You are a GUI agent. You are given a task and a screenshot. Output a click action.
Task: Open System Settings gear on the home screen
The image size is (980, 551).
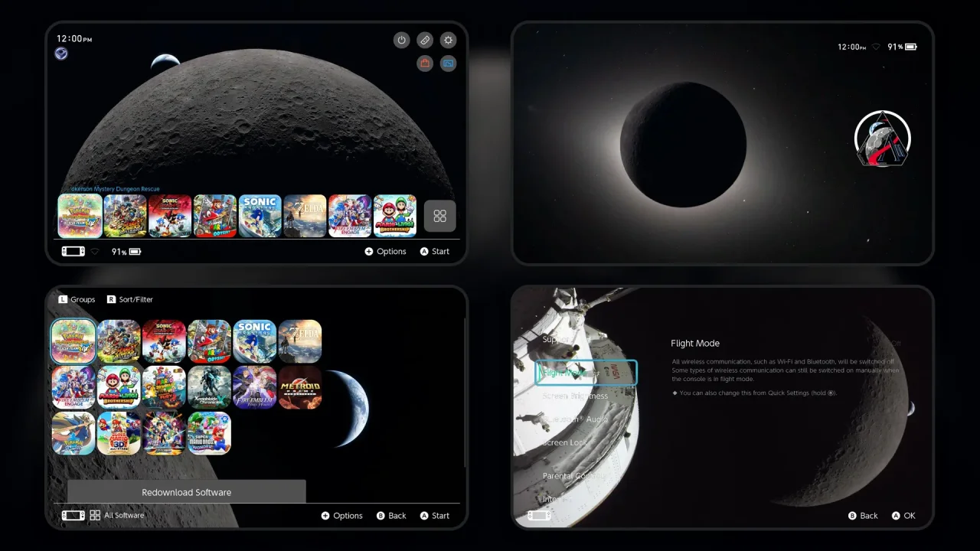(449, 40)
